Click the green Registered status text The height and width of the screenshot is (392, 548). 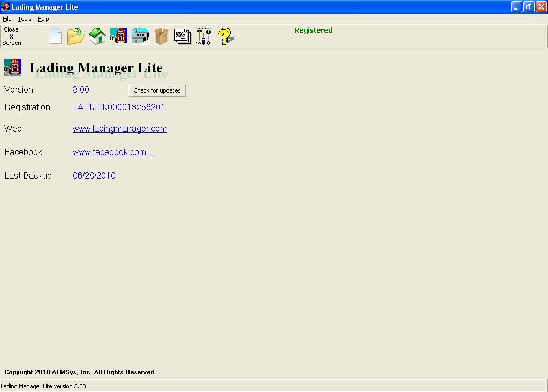(x=313, y=30)
